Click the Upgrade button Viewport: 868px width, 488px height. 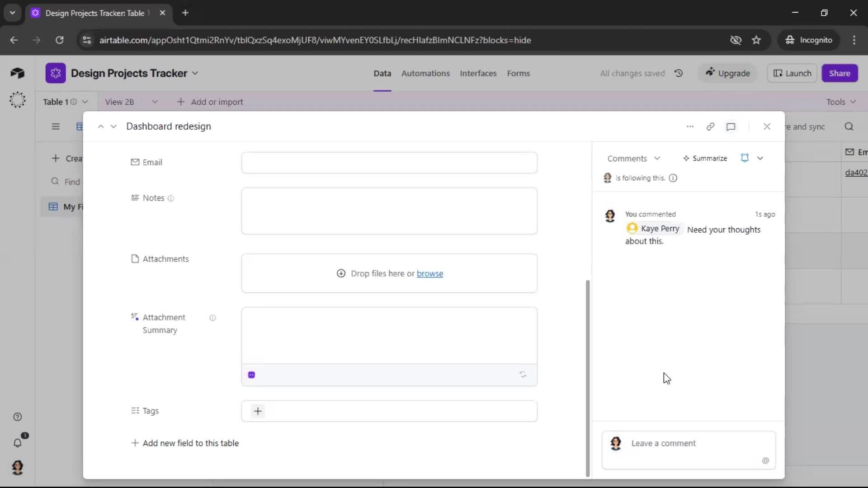click(x=728, y=73)
